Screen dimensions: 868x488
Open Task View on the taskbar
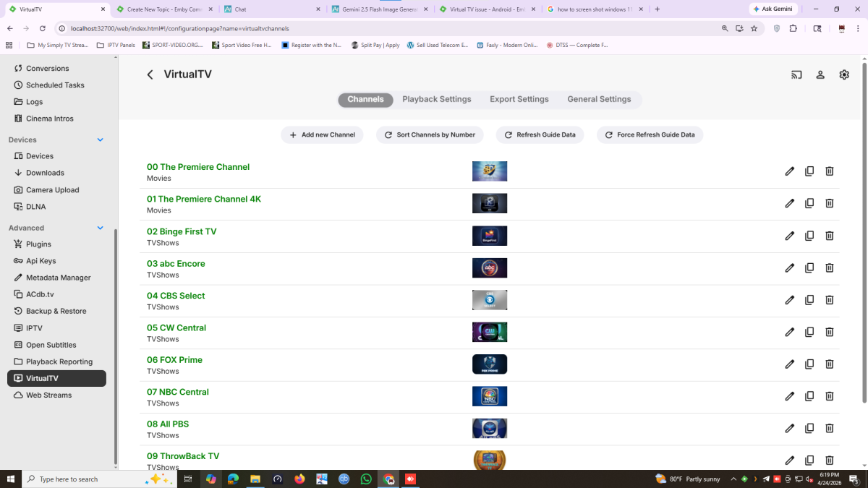[188, 479]
